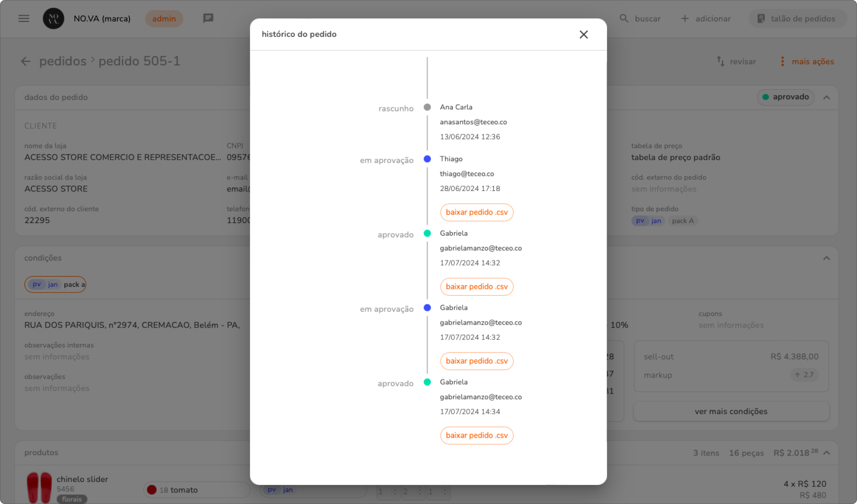This screenshot has width=857, height=504.
Task: Open talão de pedidos
Action: (x=797, y=19)
